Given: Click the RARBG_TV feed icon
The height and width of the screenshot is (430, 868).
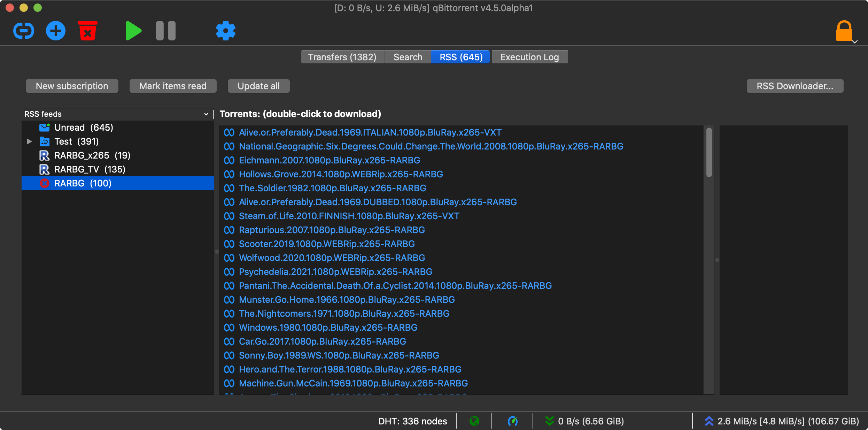Looking at the screenshot, I should 44,169.
